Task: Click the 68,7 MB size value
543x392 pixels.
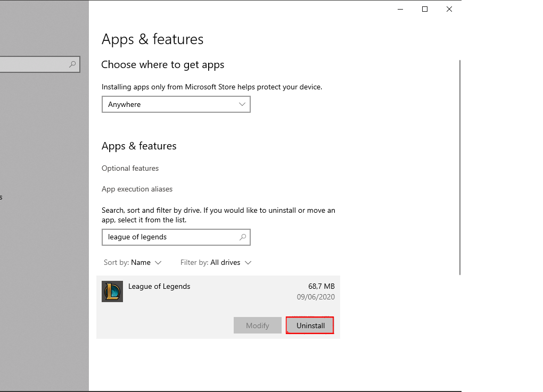Action: 322,287
